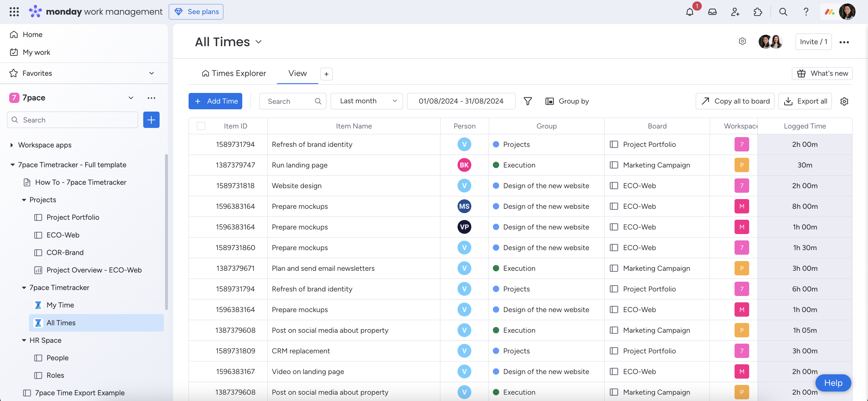Open the People board in sidebar
The image size is (868, 401).
(57, 358)
